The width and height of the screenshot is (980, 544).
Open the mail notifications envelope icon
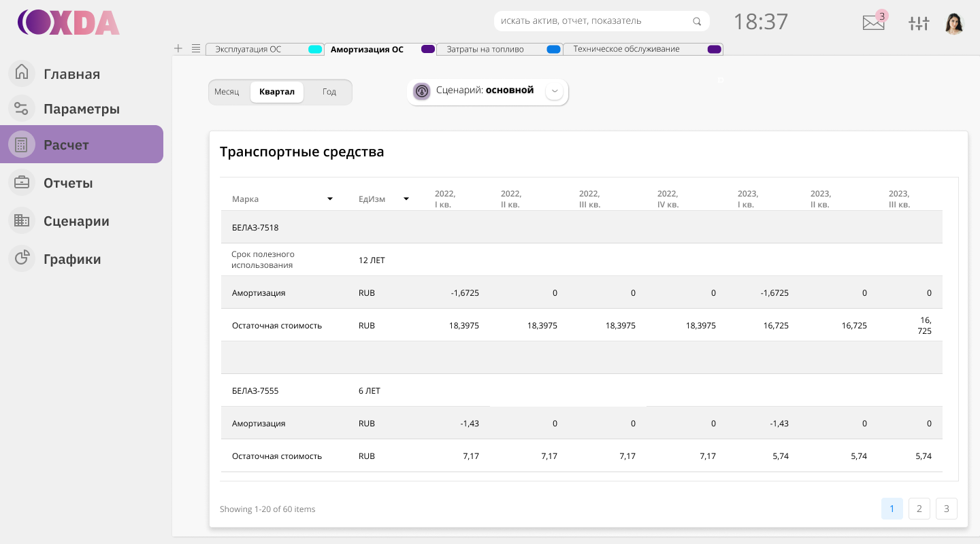(x=873, y=23)
